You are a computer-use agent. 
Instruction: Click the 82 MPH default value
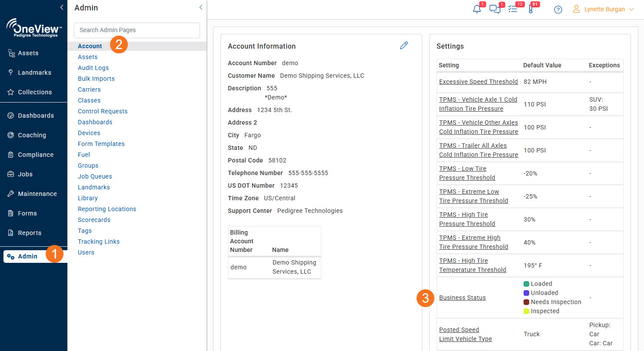tap(534, 82)
